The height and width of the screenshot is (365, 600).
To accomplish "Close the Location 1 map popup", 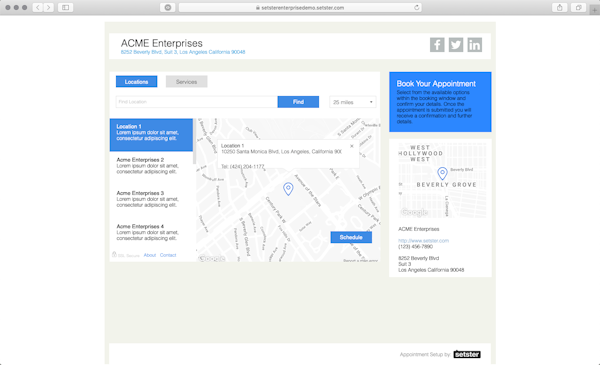I will click(x=352, y=146).
